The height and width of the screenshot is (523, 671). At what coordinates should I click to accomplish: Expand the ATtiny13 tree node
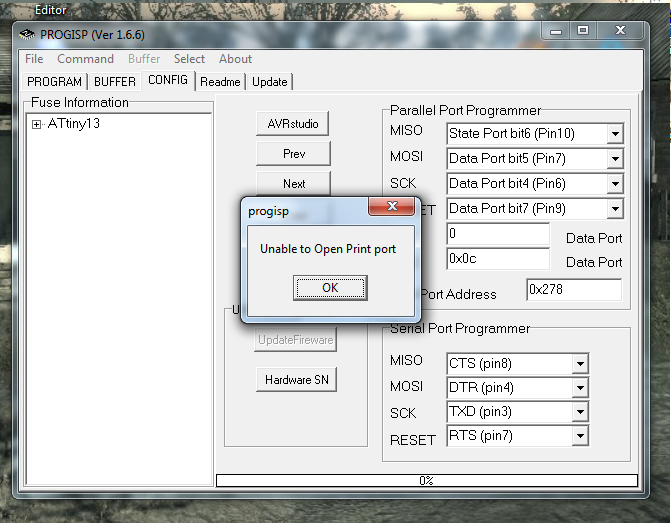pyautogui.click(x=37, y=125)
